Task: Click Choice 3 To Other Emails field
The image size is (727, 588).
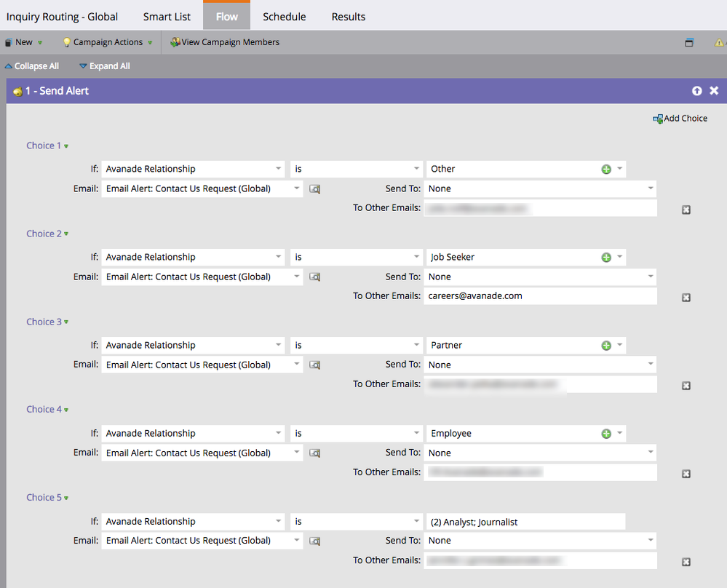Action: (540, 384)
